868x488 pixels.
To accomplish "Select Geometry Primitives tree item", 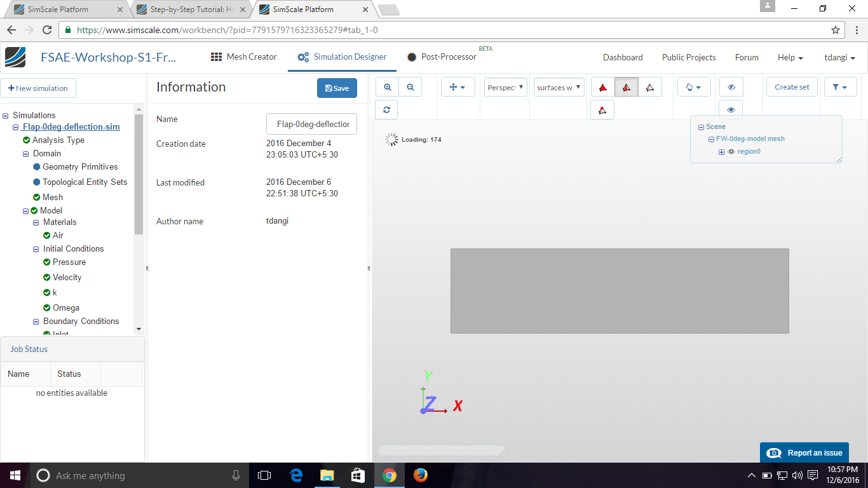I will point(80,167).
